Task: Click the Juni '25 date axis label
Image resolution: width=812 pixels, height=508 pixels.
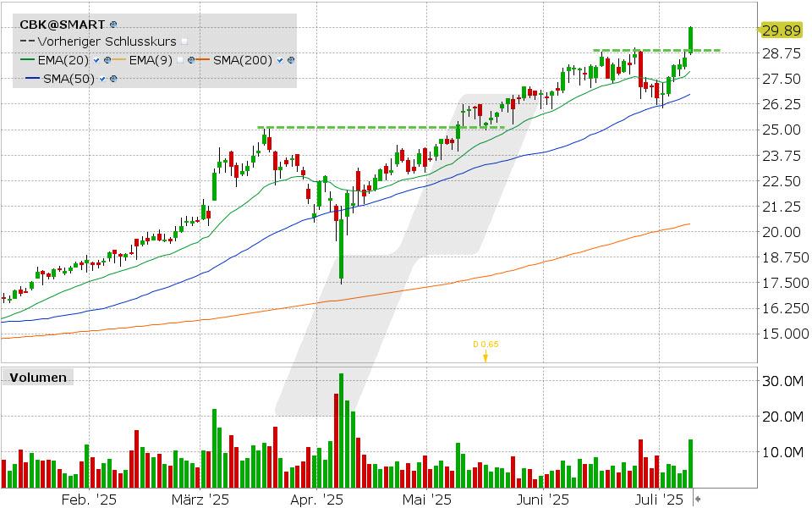Action: point(543,500)
